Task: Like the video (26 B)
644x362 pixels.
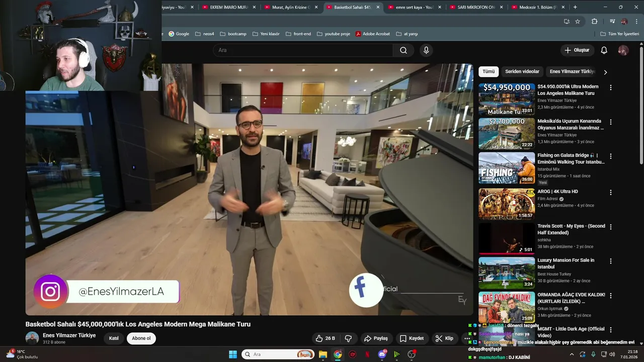Action: click(x=325, y=338)
